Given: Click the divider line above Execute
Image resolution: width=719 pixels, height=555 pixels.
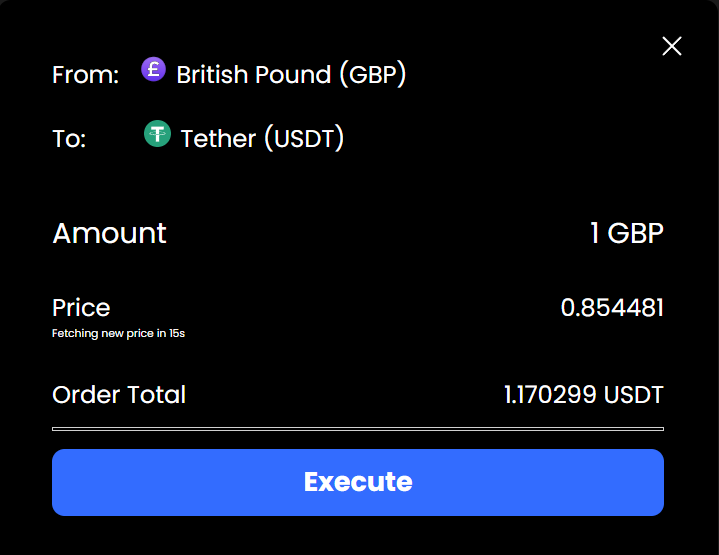Looking at the screenshot, I should [358, 428].
